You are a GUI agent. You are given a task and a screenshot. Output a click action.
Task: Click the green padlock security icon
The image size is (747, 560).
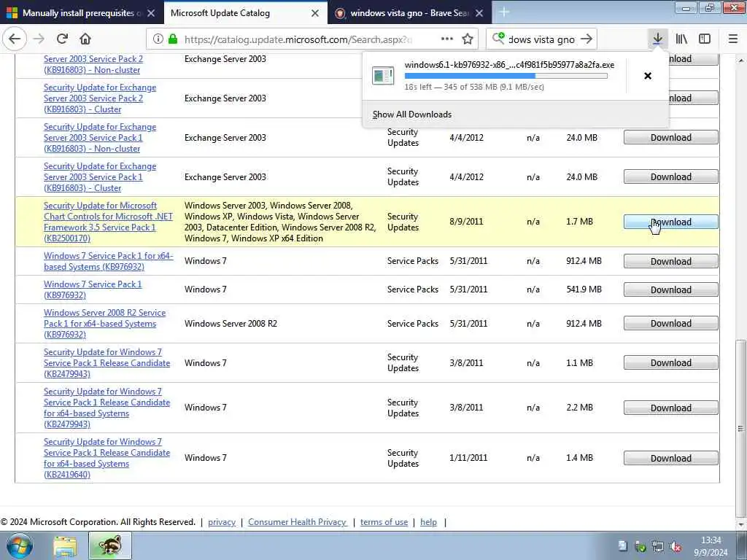pos(173,39)
